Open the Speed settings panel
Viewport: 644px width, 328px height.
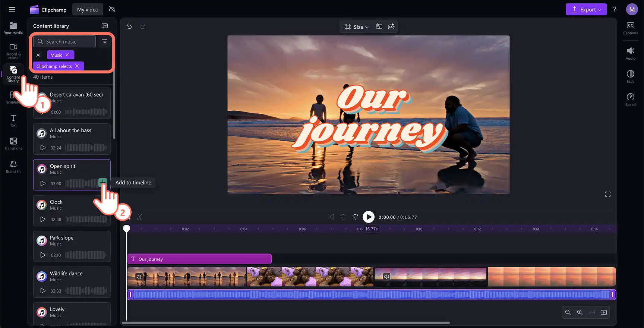click(x=630, y=100)
